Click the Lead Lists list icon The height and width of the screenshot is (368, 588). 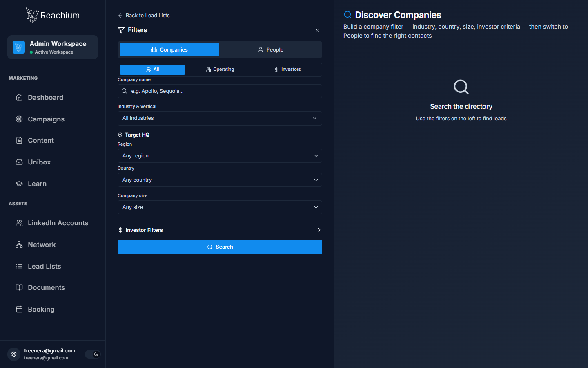pos(19,266)
